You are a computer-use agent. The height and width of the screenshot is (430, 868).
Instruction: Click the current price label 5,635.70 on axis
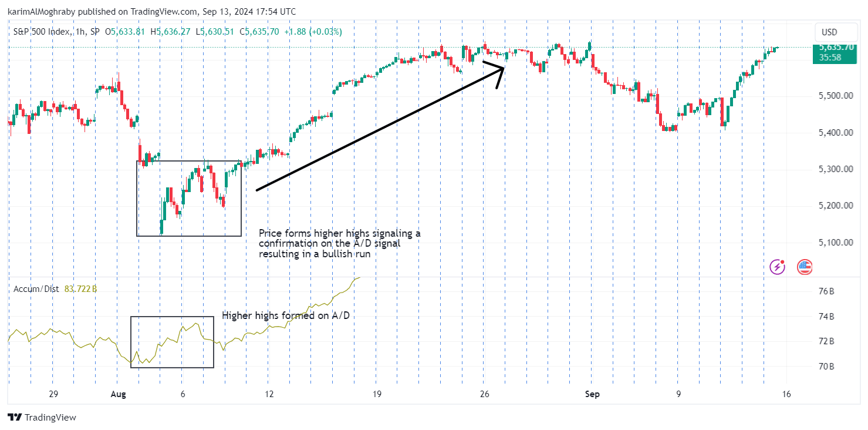click(837, 47)
